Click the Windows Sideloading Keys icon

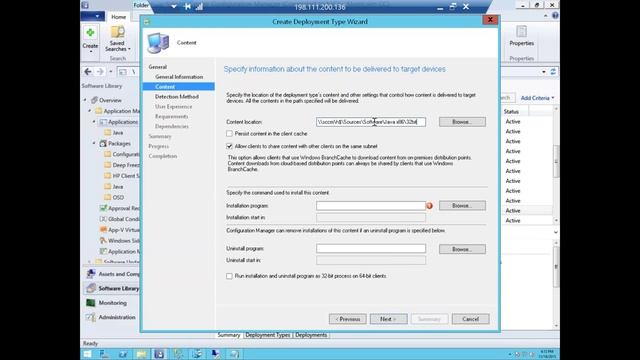coord(103,240)
